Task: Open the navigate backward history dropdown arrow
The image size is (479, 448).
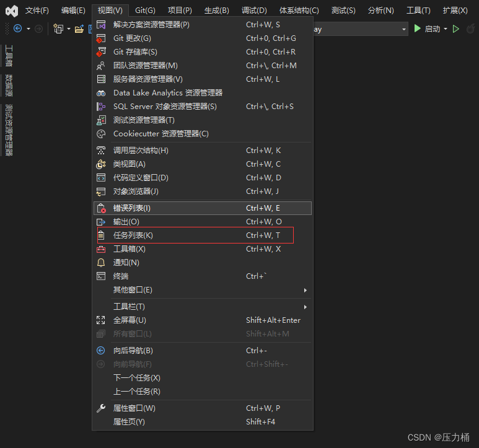Action: pyautogui.click(x=29, y=29)
